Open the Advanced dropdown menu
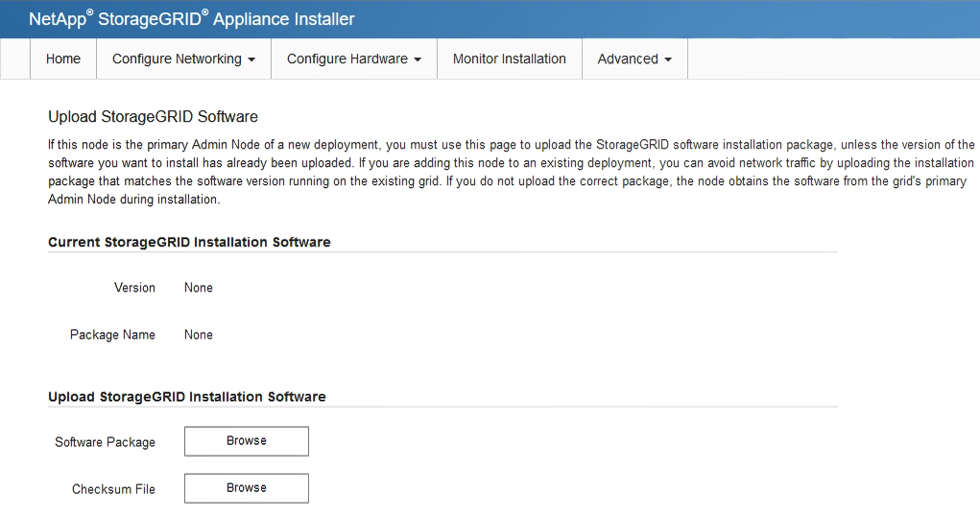Screen dimensions: 980x517 click(x=634, y=59)
